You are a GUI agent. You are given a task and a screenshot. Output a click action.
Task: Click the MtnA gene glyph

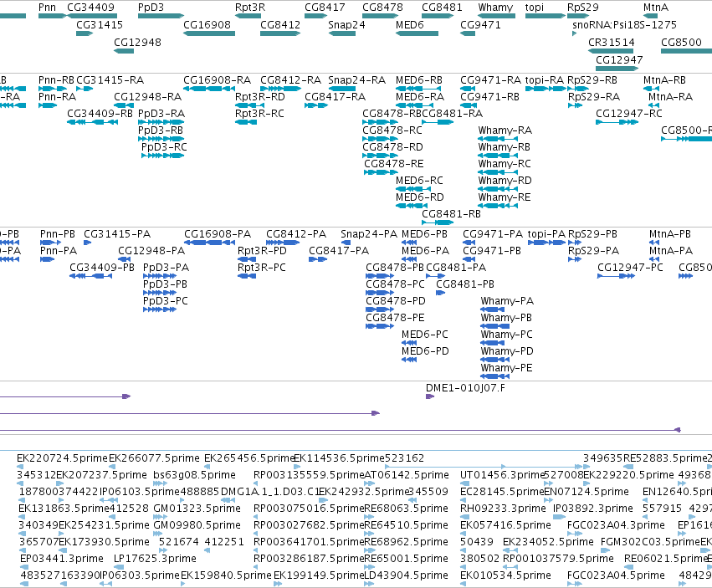651,16
